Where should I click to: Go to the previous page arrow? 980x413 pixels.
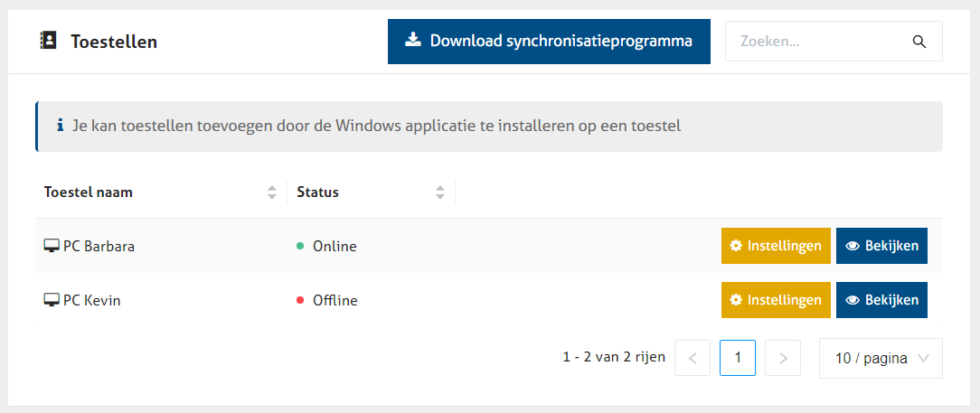click(x=693, y=358)
